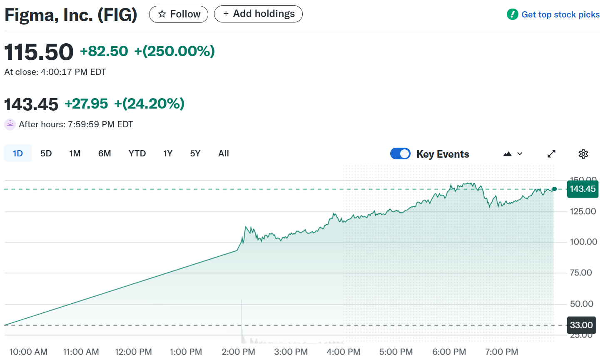Viewport: 603px width, 364px height.
Task: Click the 125.00 price axis label
Action: 583,211
